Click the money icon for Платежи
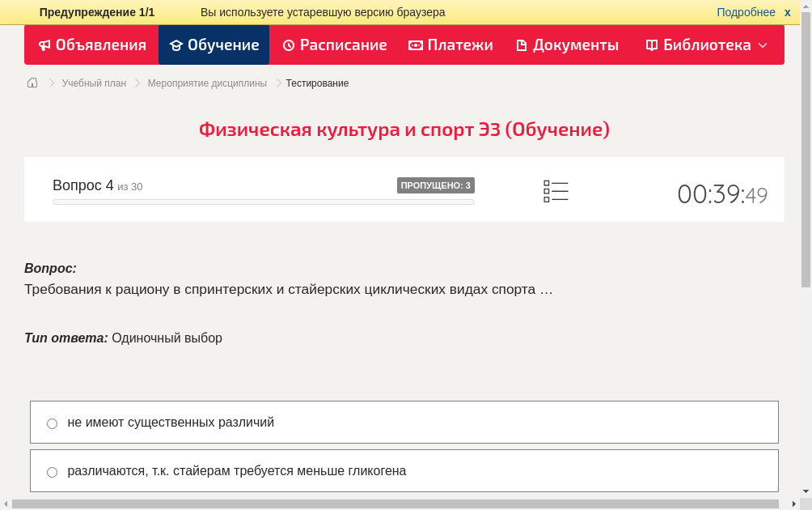The image size is (812, 510). click(416, 45)
